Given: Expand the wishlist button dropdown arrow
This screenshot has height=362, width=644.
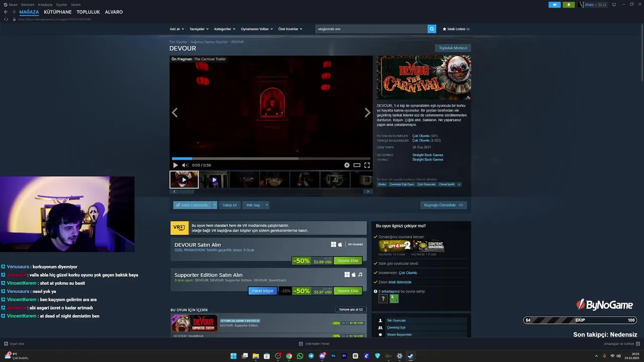Looking at the screenshot, I should pyautogui.click(x=214, y=205).
